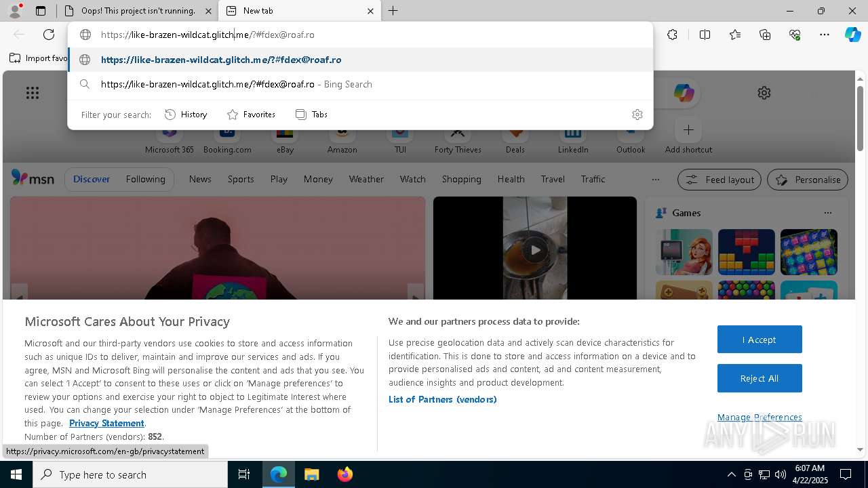Open the Money category in MSN

(x=318, y=179)
